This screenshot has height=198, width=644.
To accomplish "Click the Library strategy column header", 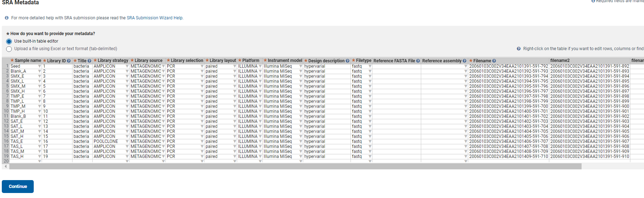I will (x=111, y=61).
